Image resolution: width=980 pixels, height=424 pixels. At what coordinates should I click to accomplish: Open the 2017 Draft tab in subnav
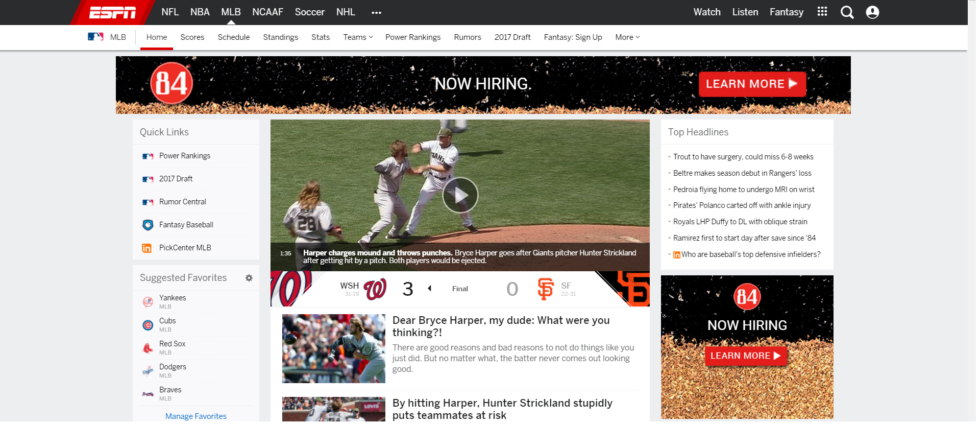(512, 37)
